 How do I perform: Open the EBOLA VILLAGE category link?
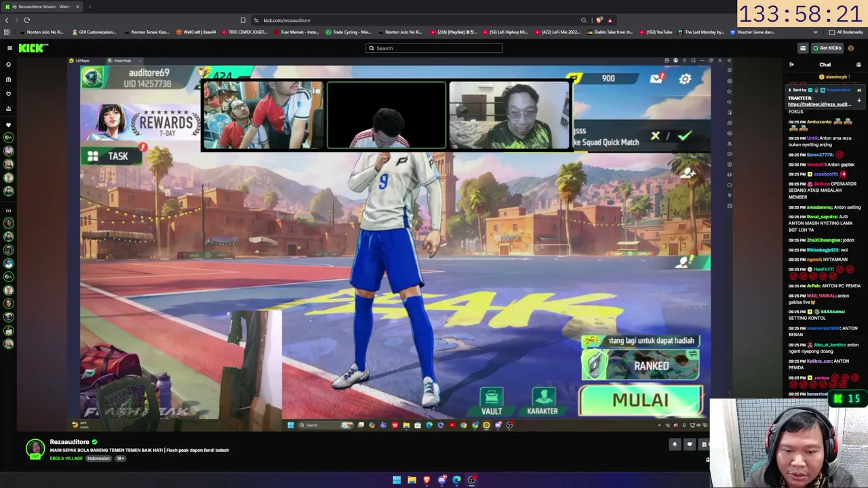click(66, 458)
